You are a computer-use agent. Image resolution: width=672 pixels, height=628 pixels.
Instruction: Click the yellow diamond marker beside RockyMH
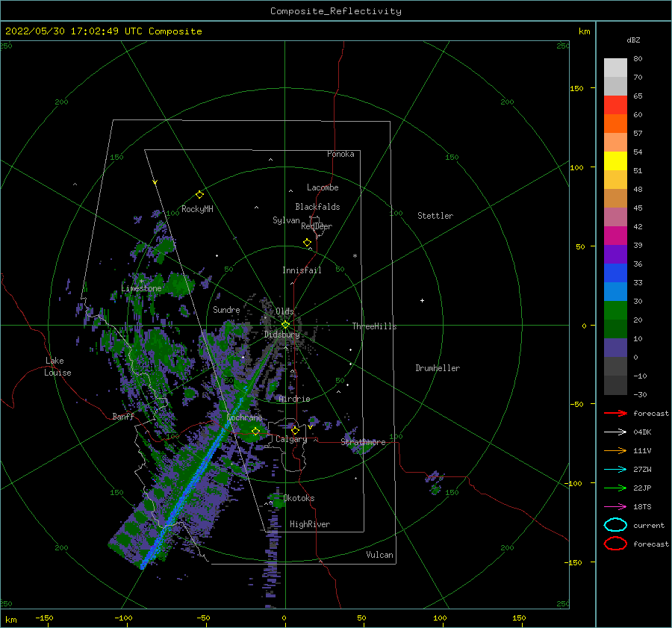click(199, 195)
